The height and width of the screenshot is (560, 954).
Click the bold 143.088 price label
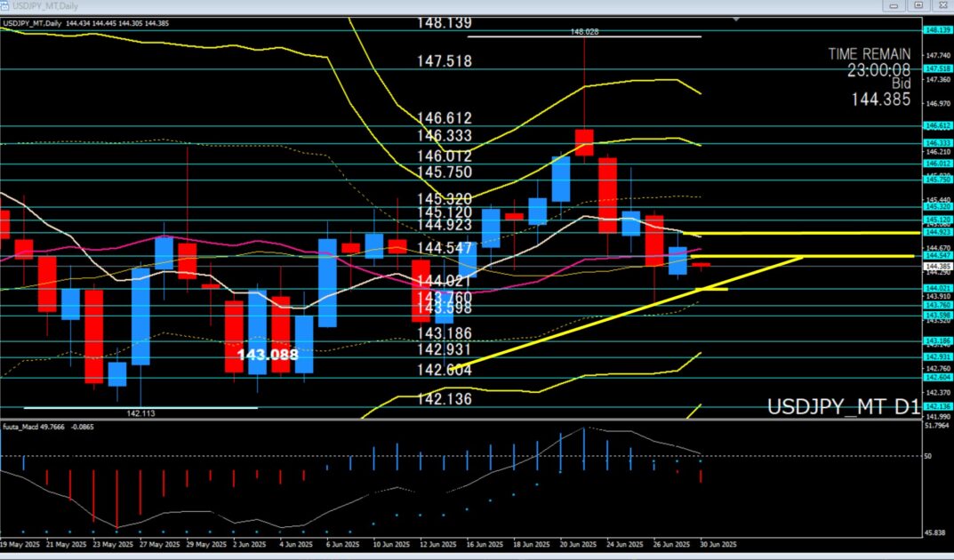pos(269,354)
